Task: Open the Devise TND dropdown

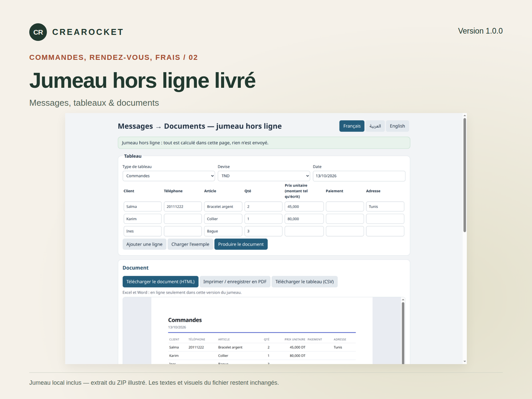Action: pyautogui.click(x=264, y=176)
